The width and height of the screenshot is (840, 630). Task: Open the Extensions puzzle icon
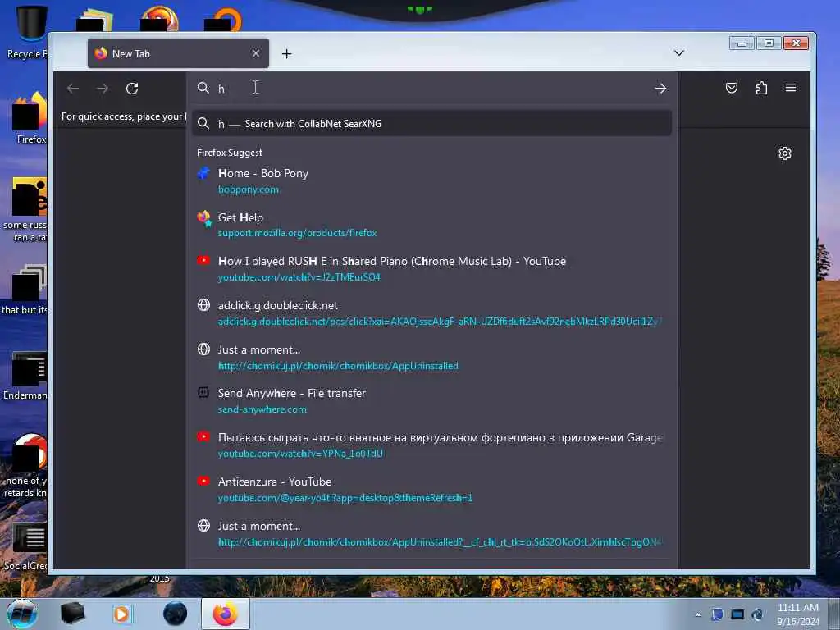(761, 88)
